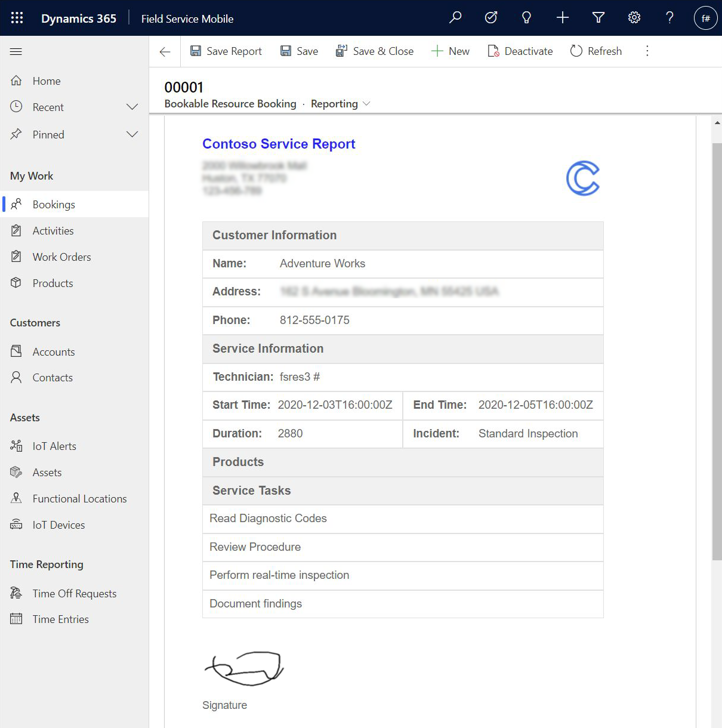Viewport: 722px width, 728px height.
Task: Open the task flow checkmark icon
Action: coord(491,18)
